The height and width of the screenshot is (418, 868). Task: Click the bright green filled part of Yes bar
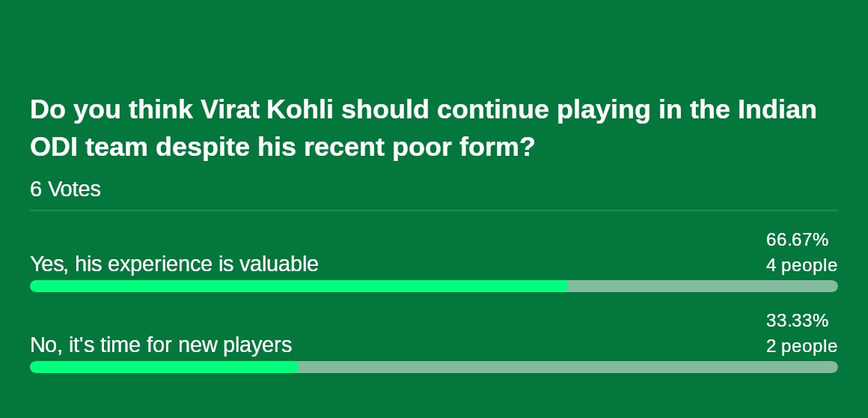click(299, 286)
